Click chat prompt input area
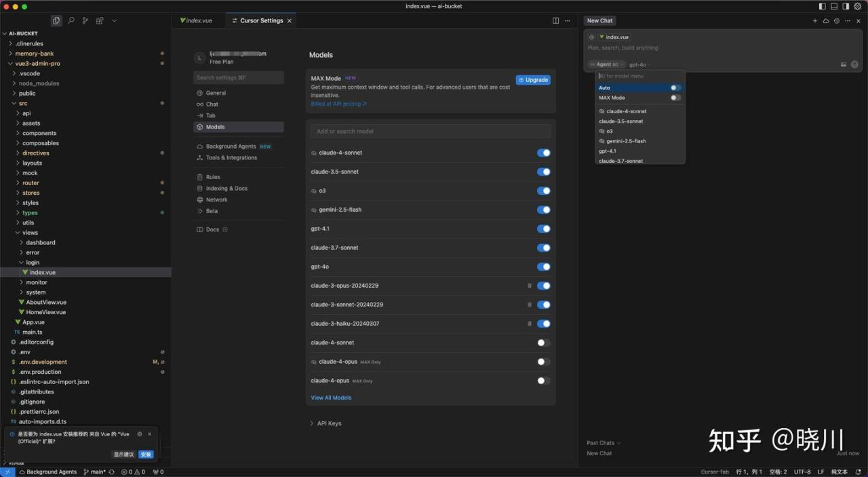The image size is (868, 477). (722, 48)
